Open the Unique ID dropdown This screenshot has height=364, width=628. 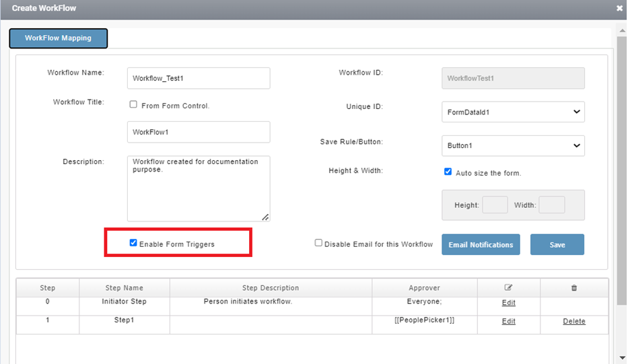pos(513,112)
